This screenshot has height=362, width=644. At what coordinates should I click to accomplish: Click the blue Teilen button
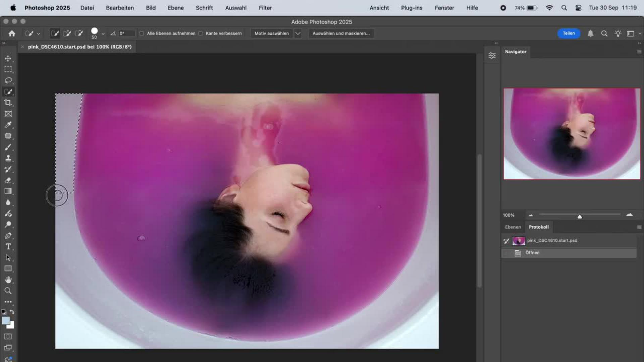(569, 33)
